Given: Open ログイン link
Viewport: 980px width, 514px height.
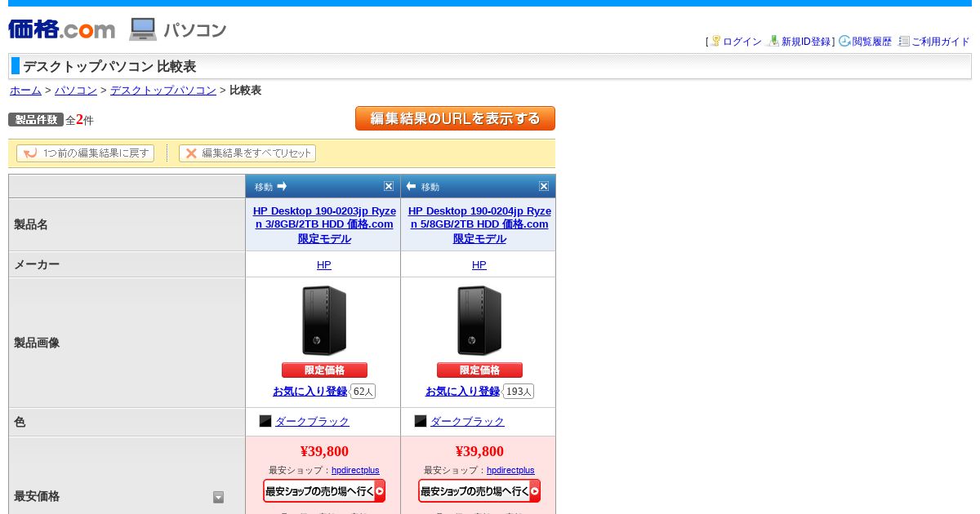Looking at the screenshot, I should click(x=742, y=42).
